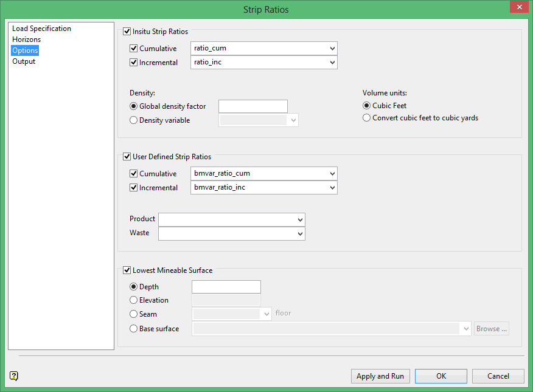
Task: Click the help question mark icon
Action: coord(14,376)
